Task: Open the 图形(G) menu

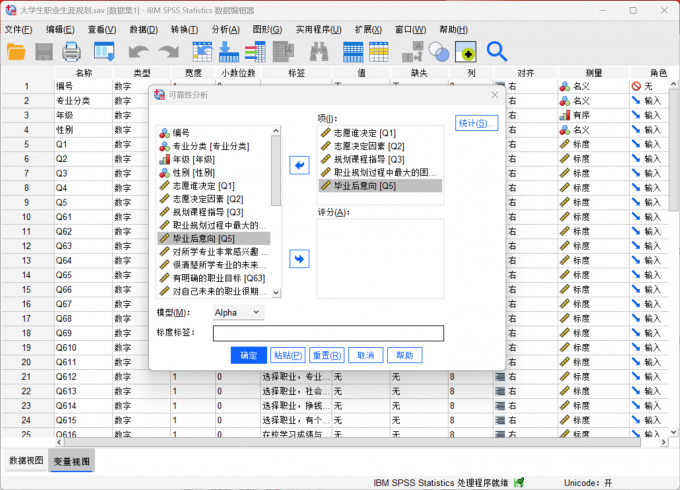Action: (x=267, y=29)
